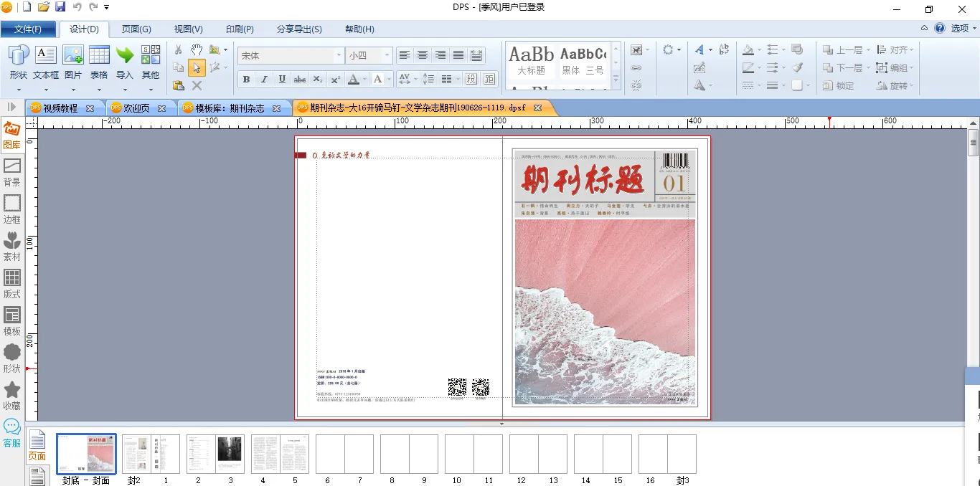Open the 模板 templates sidebar panel
980x486 pixels.
click(12, 322)
